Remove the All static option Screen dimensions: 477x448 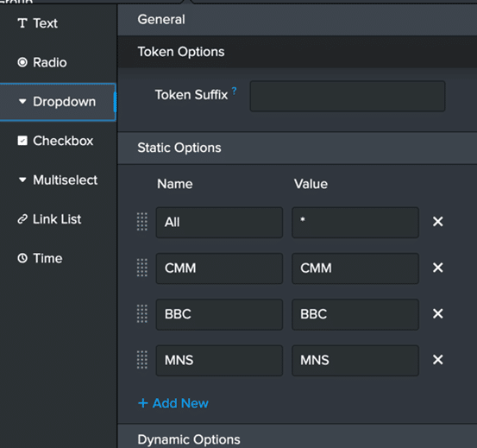pos(438,222)
